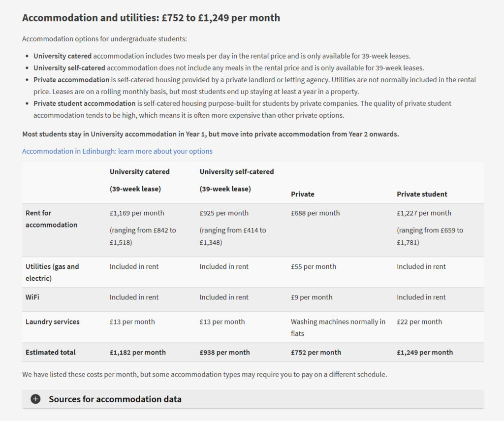Click the £752 per month Private total
This screenshot has height=421, width=504.
(x=315, y=352)
